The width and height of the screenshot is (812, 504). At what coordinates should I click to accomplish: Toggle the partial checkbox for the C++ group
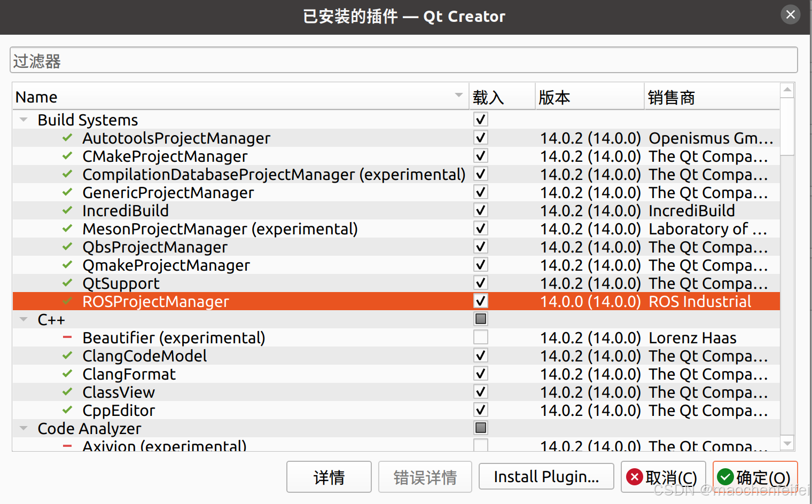pos(480,319)
